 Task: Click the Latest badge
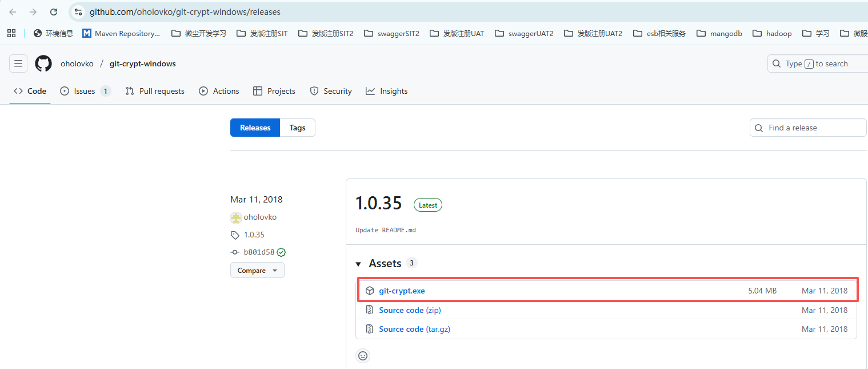pyautogui.click(x=428, y=205)
